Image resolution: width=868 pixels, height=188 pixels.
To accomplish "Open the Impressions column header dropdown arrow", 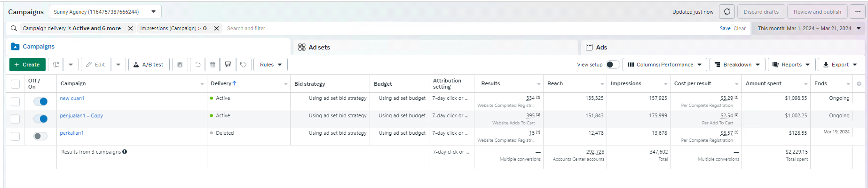I will click(666, 84).
